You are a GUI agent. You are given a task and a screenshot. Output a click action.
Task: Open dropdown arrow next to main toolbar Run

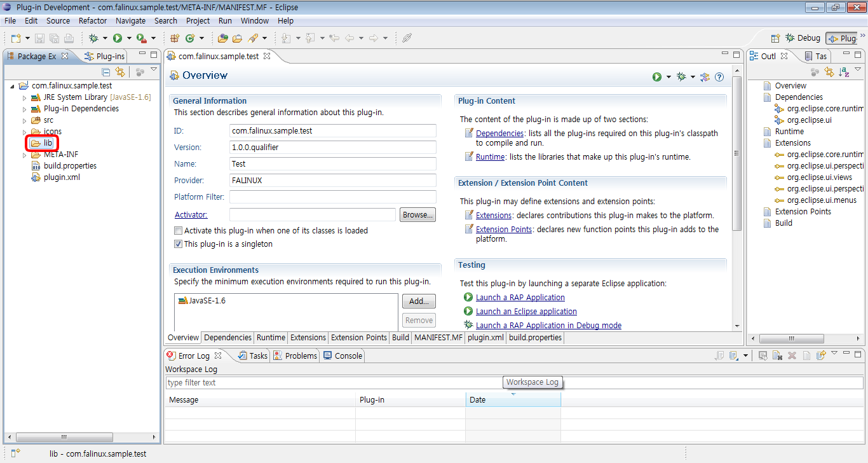coord(129,39)
